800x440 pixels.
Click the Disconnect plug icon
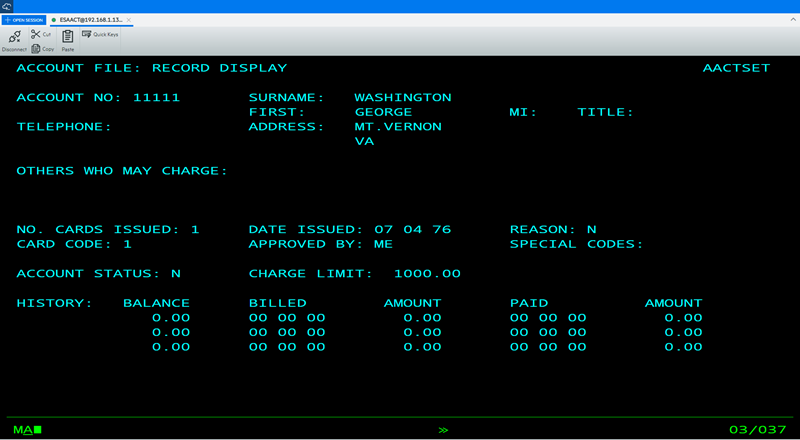(14, 37)
